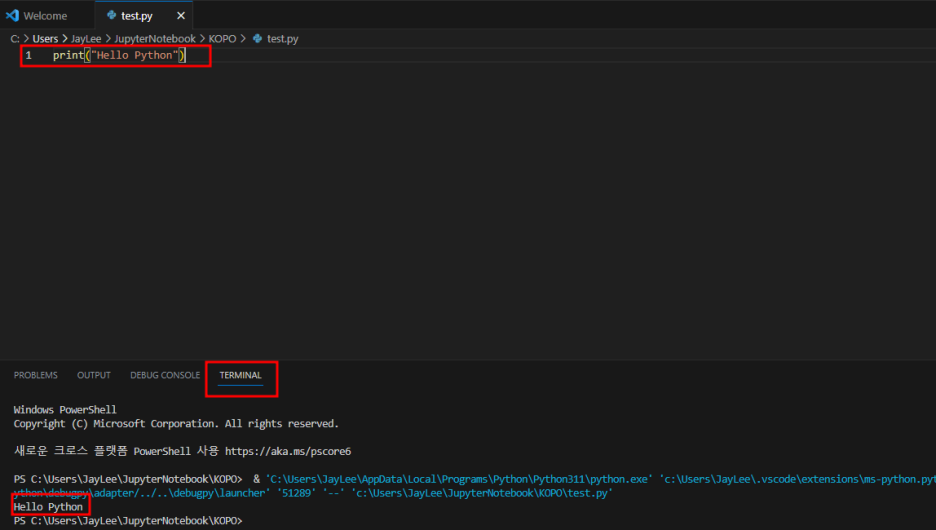Open the C: breadcrumb segment

point(15,39)
